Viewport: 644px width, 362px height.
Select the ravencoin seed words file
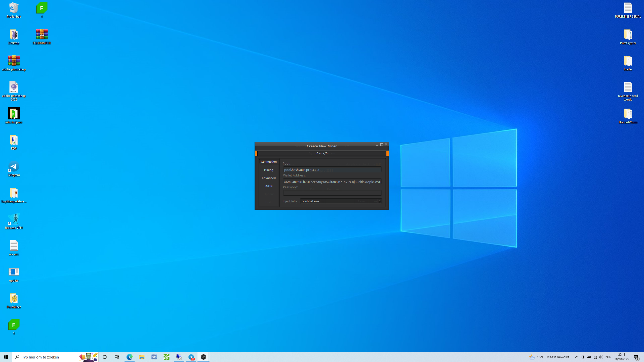628,92
